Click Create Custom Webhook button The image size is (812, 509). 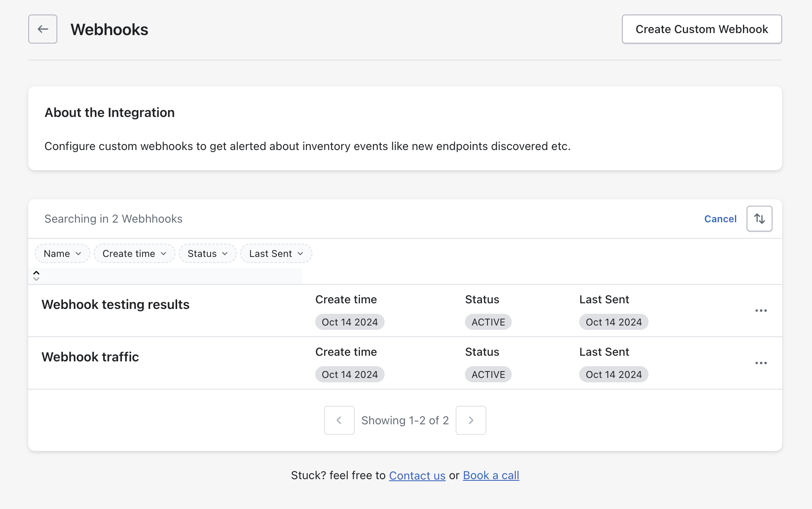(701, 29)
